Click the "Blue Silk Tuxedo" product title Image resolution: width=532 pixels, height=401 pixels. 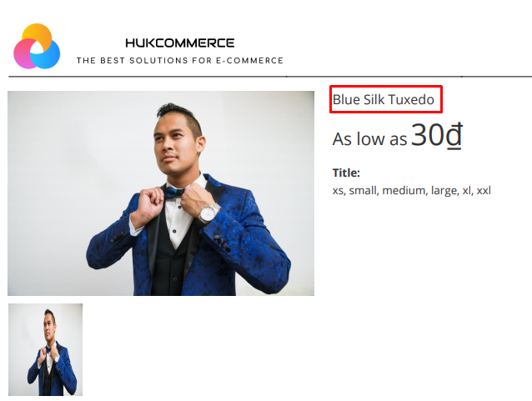click(384, 99)
